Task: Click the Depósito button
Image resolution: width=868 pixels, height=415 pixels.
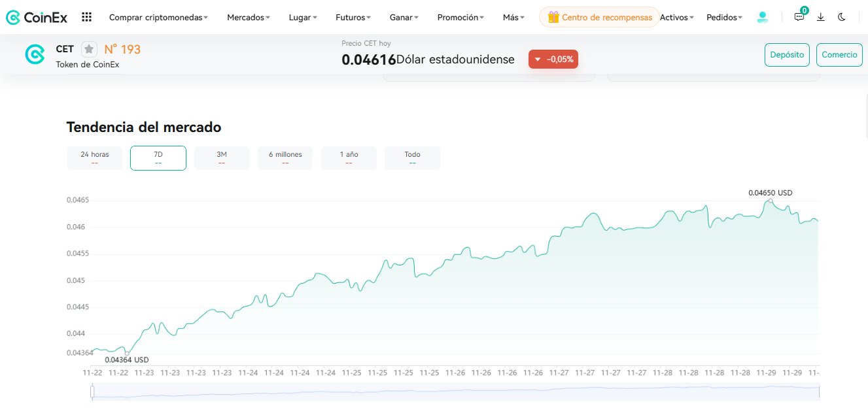Action: click(x=787, y=55)
